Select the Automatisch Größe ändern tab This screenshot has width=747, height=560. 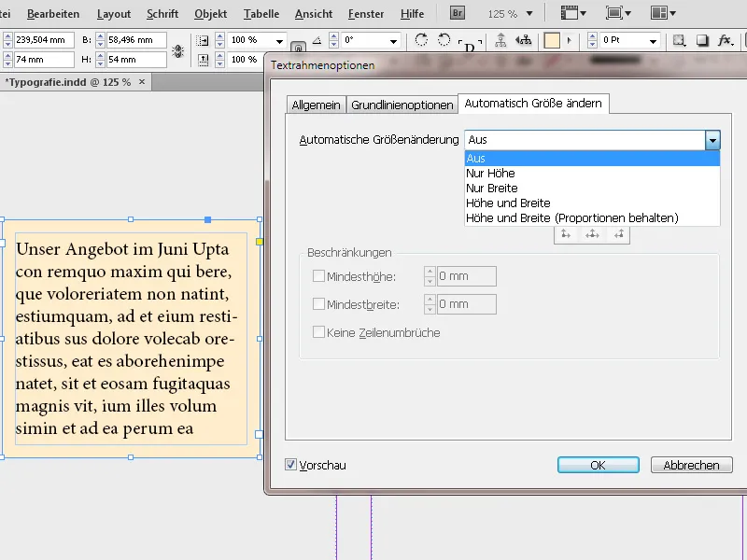pos(533,104)
